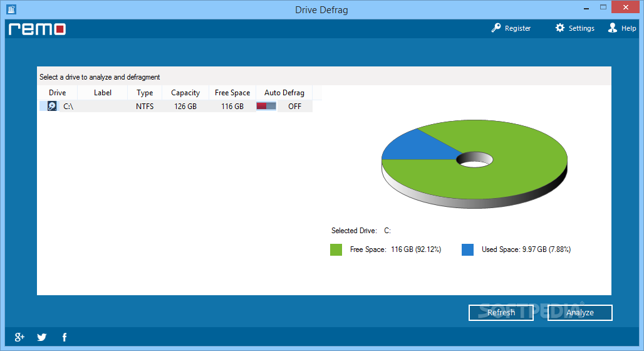This screenshot has height=351, width=644.
Task: Sort by the Label column header
Action: [x=102, y=93]
